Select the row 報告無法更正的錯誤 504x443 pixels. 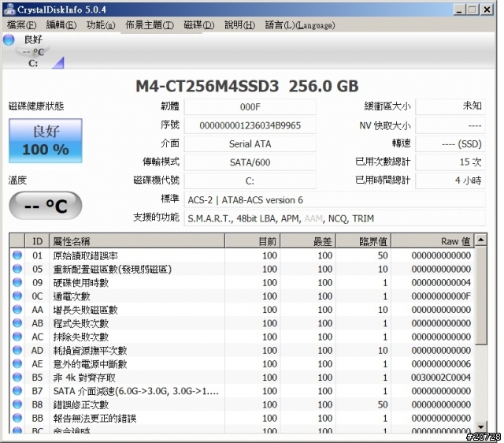242,418
